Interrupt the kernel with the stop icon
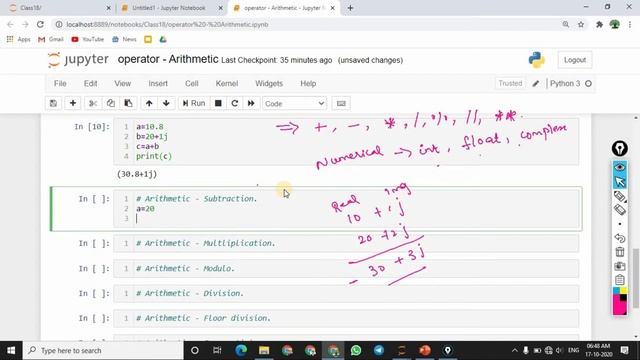640x360 pixels. [218, 103]
